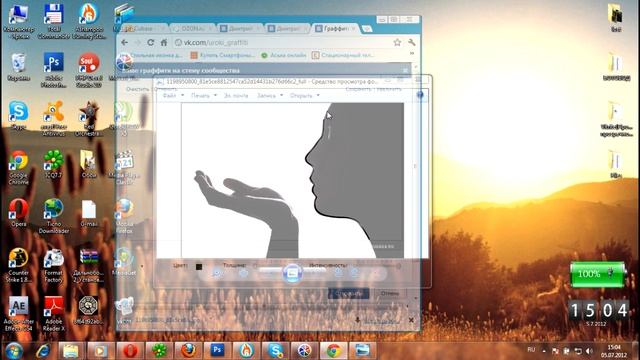The height and width of the screenshot is (360, 640).
Task: Open Купить Смартфоны bookmark
Action: pos(222,55)
